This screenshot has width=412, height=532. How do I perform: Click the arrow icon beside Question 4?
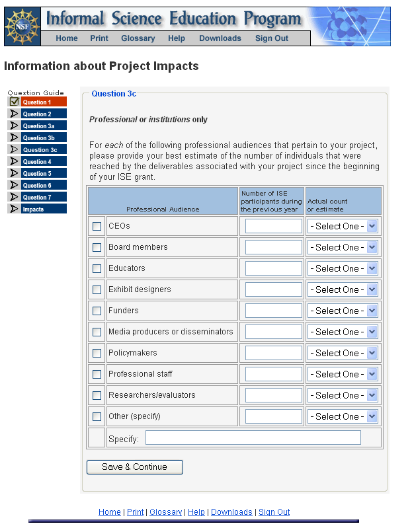[x=14, y=161]
